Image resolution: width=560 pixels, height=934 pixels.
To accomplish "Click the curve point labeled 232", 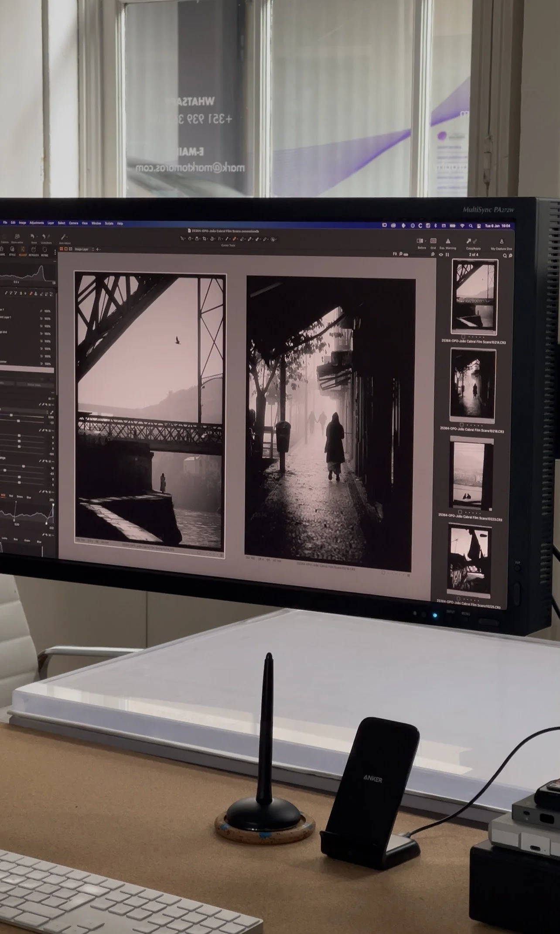I will pyautogui.click(x=46, y=523).
